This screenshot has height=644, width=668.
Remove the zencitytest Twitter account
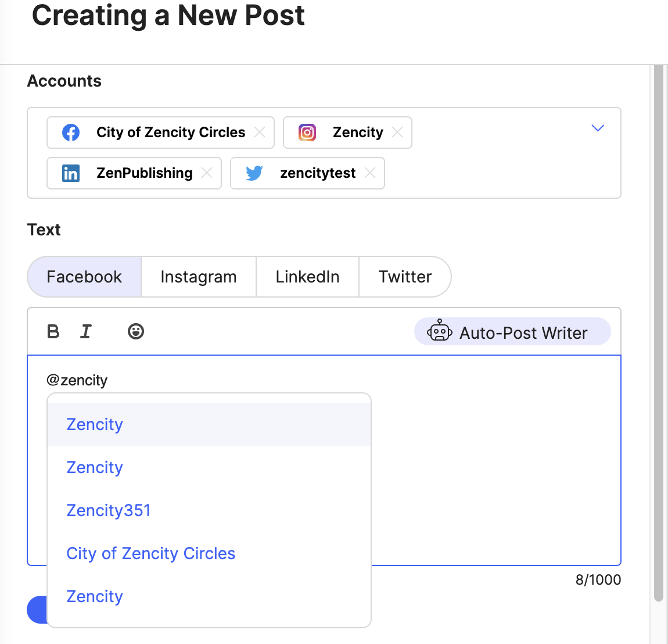coord(370,173)
